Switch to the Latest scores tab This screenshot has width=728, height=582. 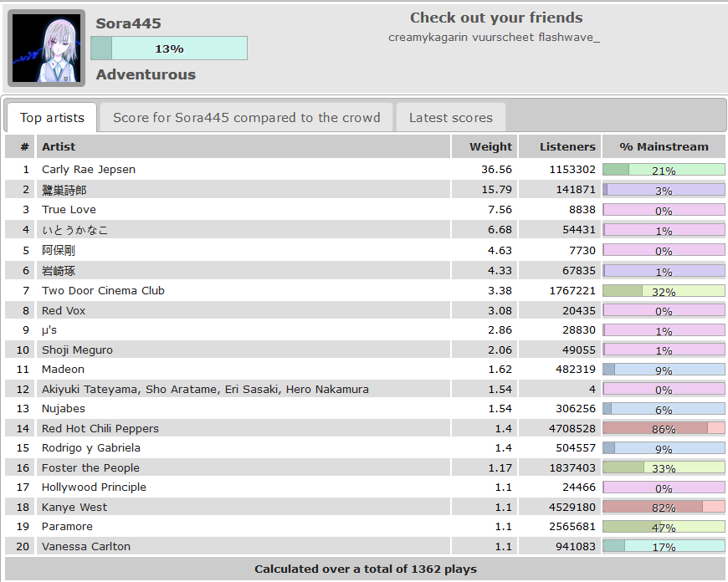pyautogui.click(x=450, y=117)
